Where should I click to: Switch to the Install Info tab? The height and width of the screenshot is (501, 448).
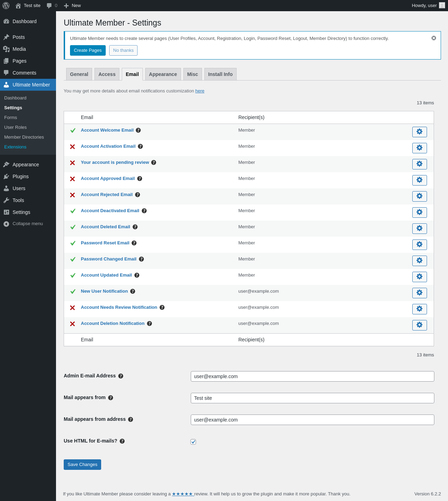pyautogui.click(x=220, y=74)
